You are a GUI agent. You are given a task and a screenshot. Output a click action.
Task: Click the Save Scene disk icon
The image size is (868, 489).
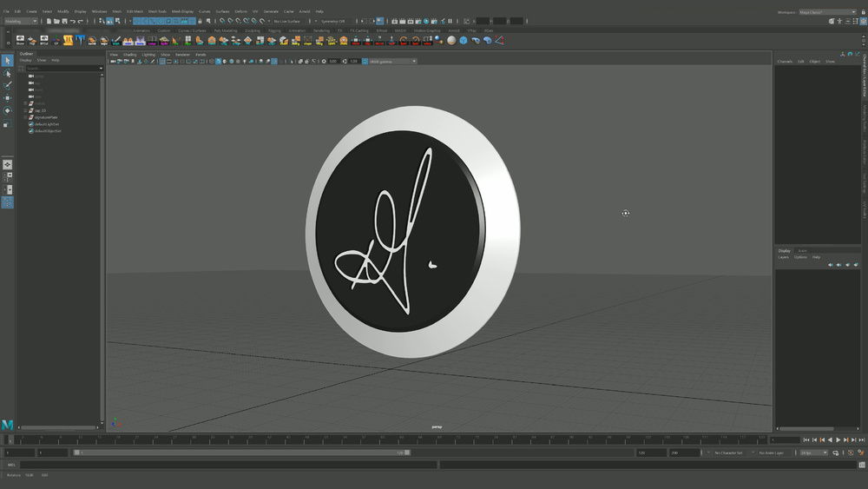point(64,21)
